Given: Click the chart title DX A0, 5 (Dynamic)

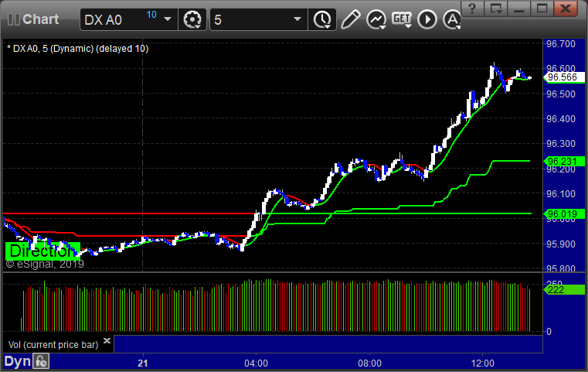Looking at the screenshot, I should tap(77, 49).
